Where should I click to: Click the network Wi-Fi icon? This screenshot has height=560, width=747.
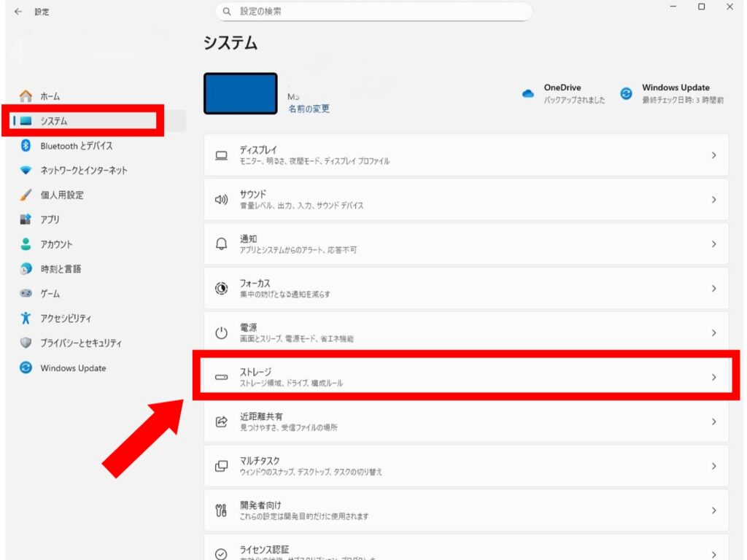(x=26, y=170)
